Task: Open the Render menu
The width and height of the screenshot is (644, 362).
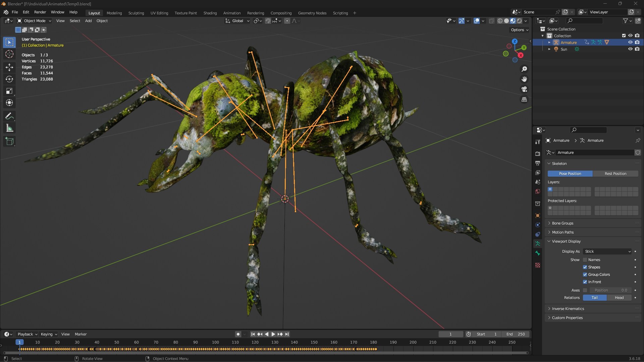Action: pos(40,12)
